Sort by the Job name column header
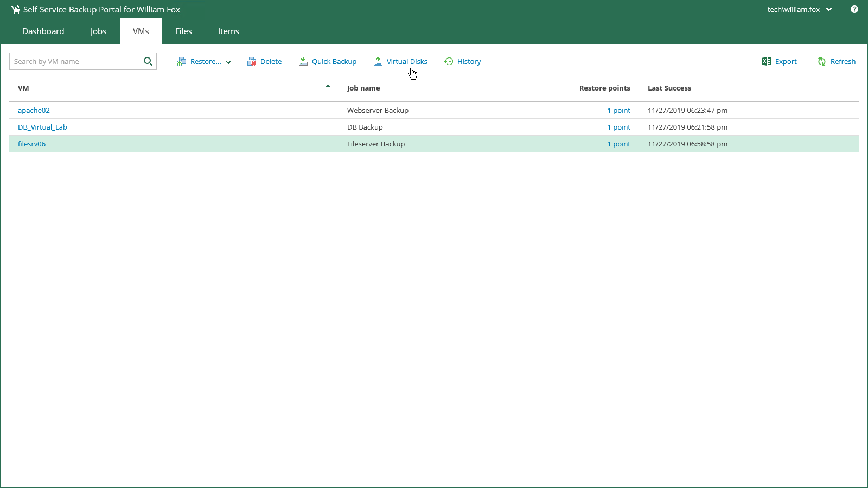 click(x=363, y=88)
